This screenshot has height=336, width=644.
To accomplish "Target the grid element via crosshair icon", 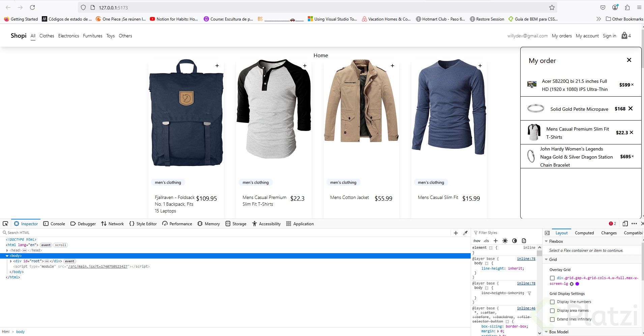I will [x=572, y=284].
